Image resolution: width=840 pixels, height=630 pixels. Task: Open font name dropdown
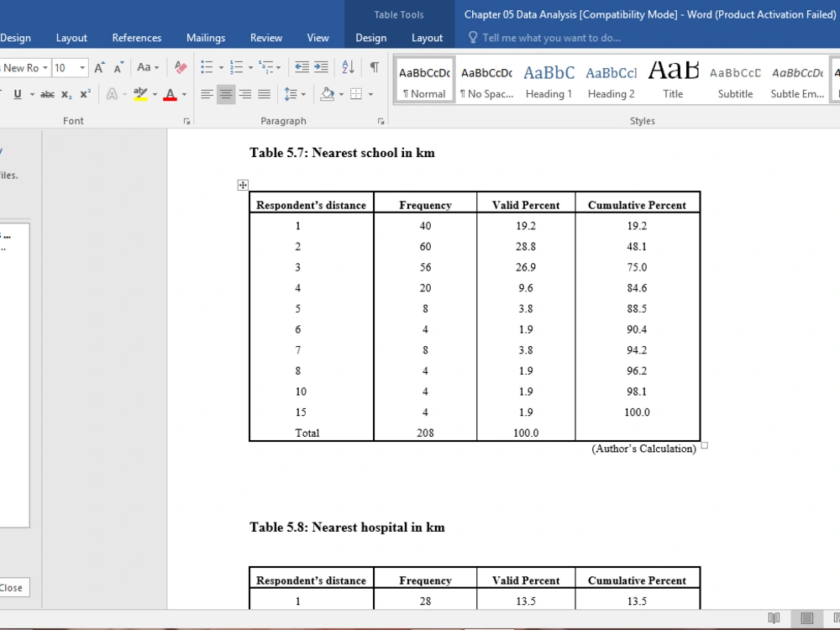click(x=45, y=67)
